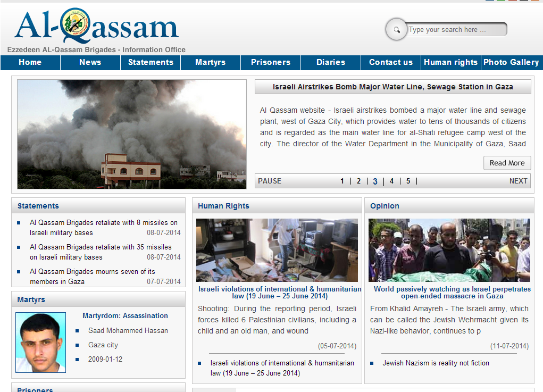543x392 pixels.
Task: Go to the Contact us page
Action: tap(391, 62)
